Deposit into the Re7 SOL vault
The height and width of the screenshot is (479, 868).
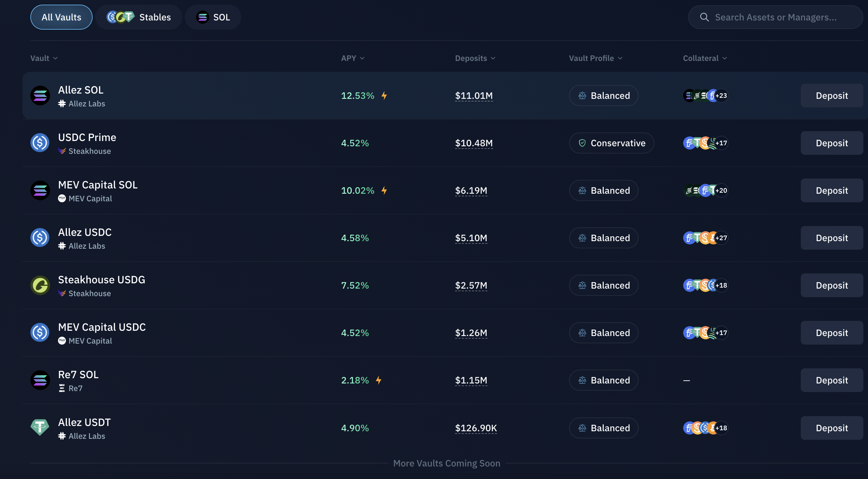(832, 380)
